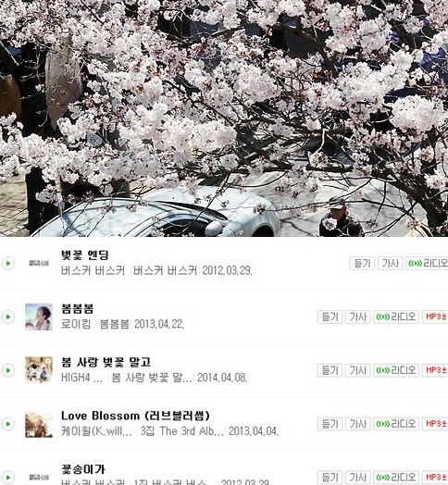Open artist link 케이윌(K.will)
Screen dimensions: 448x485
click(96, 431)
